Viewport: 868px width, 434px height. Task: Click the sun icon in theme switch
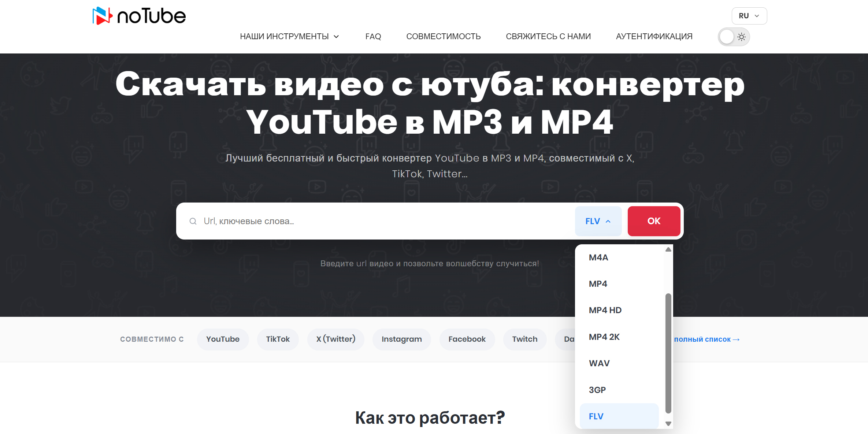click(x=742, y=37)
